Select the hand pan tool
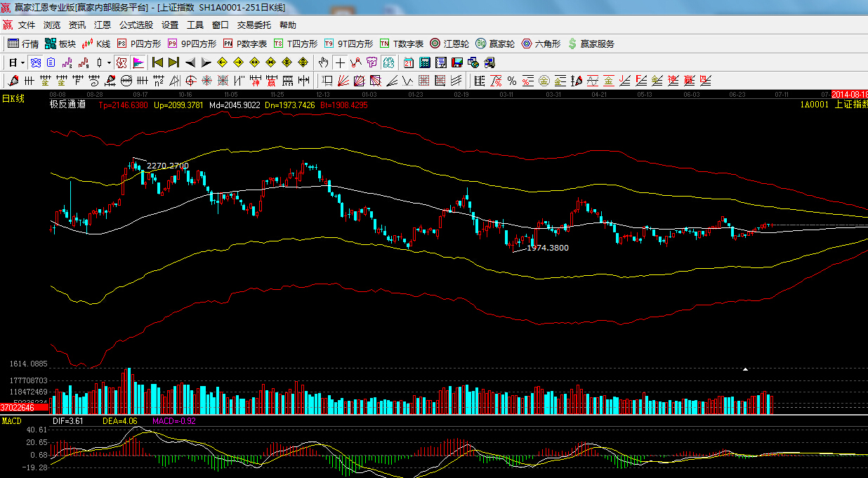The image size is (868, 478). 323,62
